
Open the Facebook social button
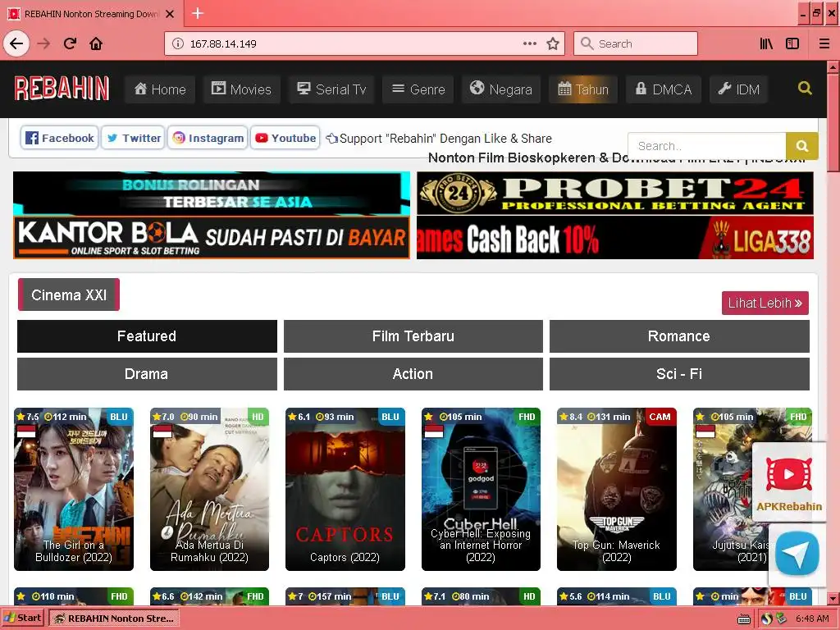(x=59, y=138)
